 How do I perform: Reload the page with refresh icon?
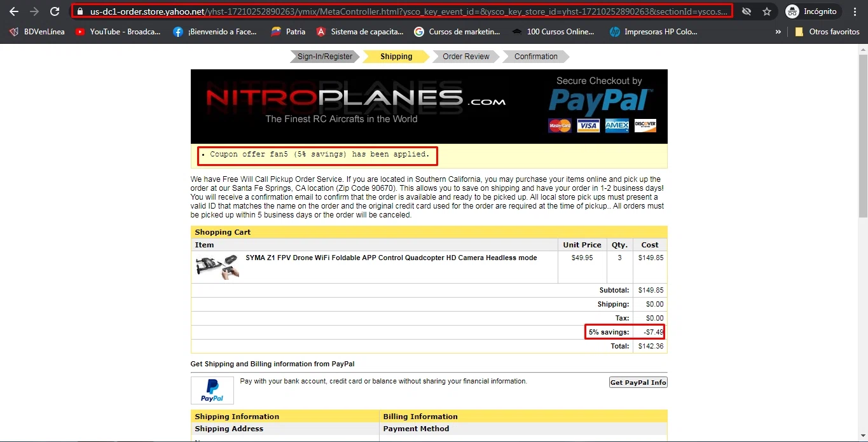pos(55,11)
